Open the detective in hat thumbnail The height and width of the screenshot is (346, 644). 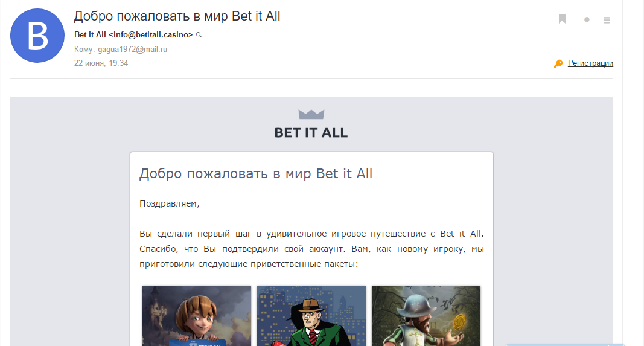(311, 316)
